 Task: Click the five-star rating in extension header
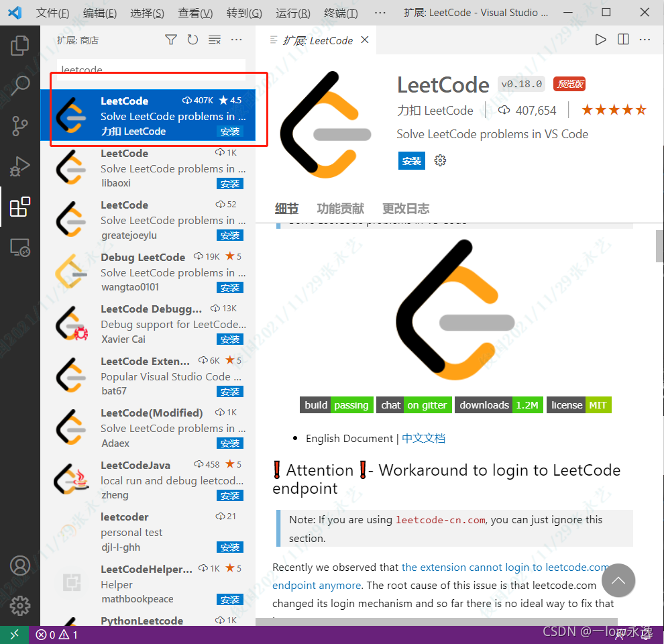tap(614, 110)
